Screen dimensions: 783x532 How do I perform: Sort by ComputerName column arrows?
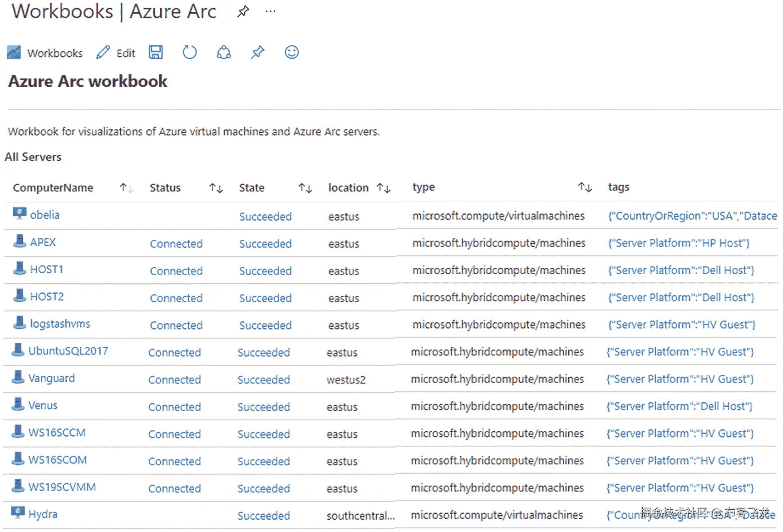126,188
